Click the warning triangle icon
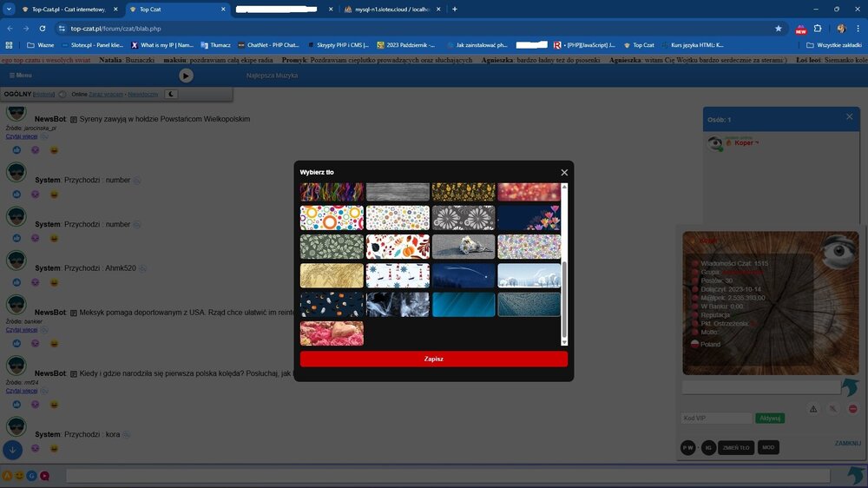This screenshot has width=868, height=488. 813,409
